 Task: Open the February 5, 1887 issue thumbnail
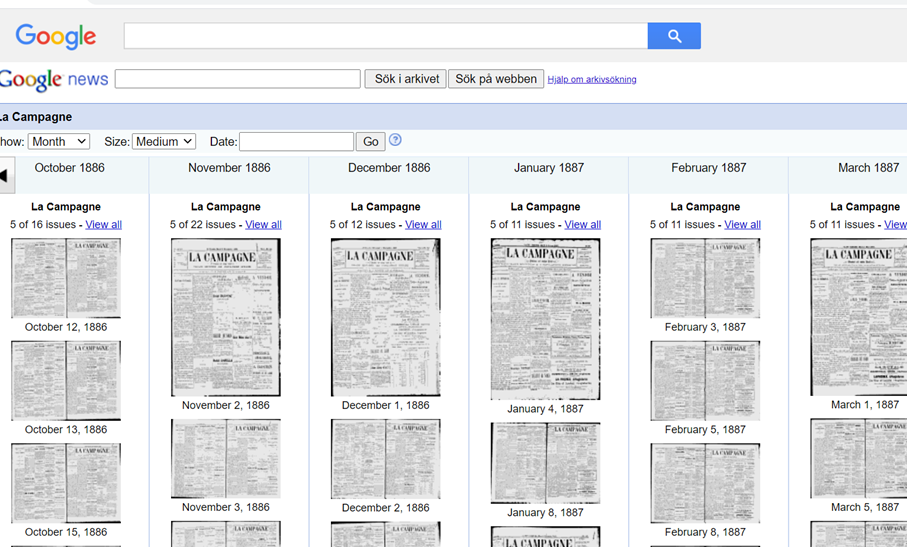pos(705,380)
